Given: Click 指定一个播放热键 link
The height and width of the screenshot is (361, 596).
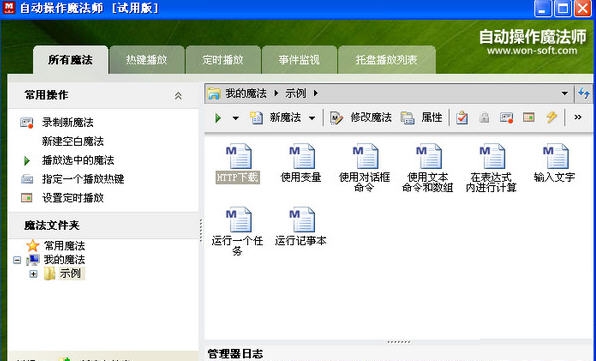Looking at the screenshot, I should point(83,179).
